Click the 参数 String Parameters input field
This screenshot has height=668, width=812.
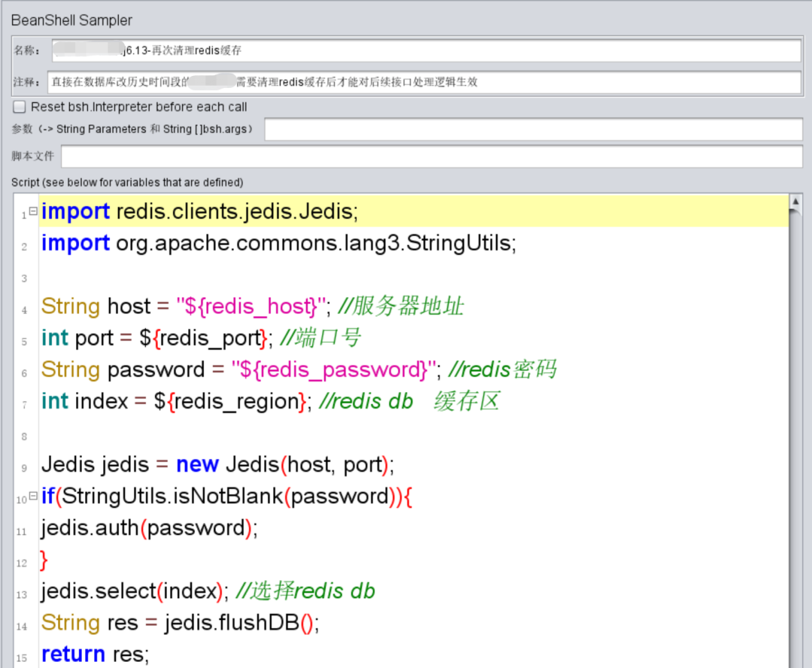[x=533, y=128]
